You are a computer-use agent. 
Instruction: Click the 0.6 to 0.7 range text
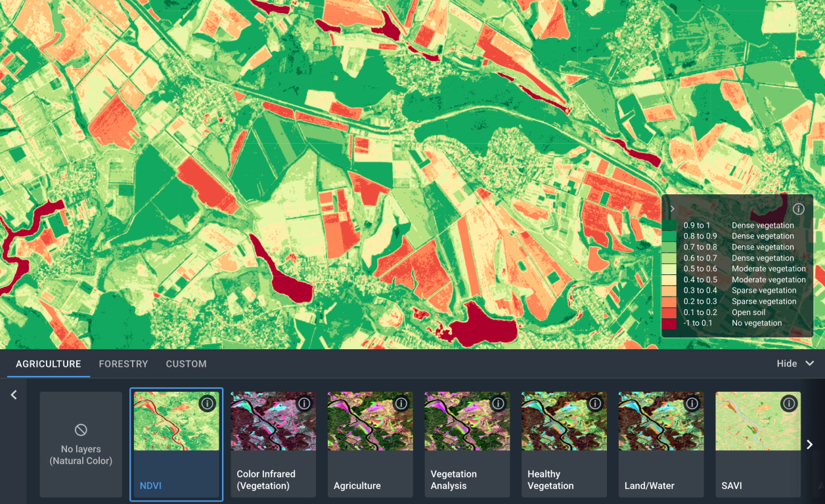pyautogui.click(x=701, y=258)
